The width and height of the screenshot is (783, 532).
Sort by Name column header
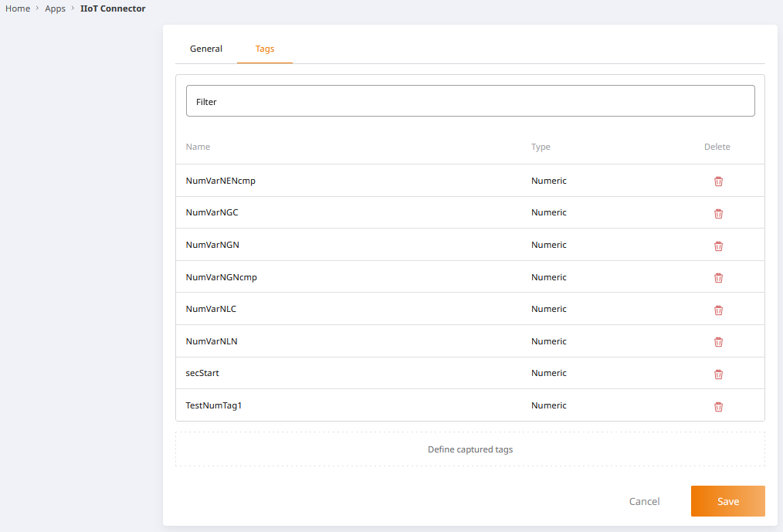198,147
